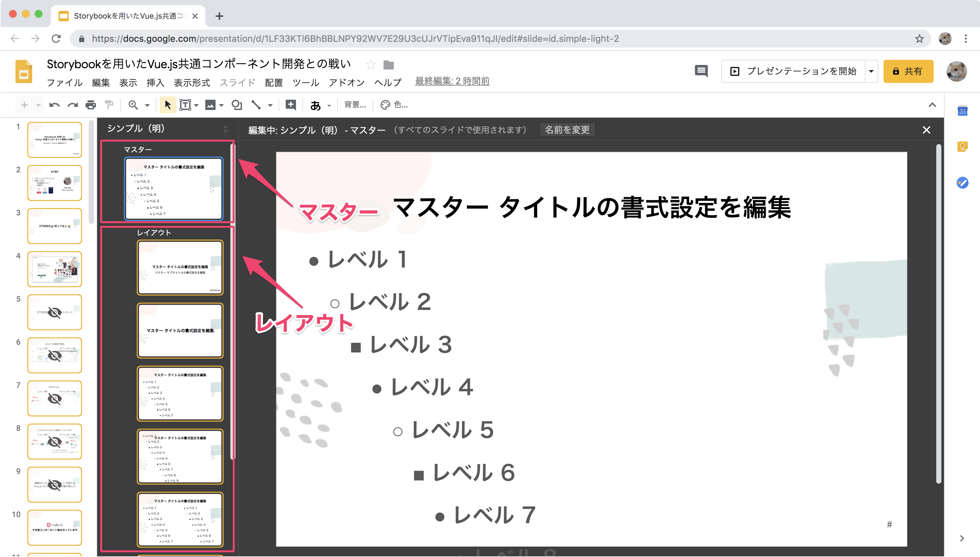Open the 挿入 menu
The width and height of the screenshot is (980, 557).
pyautogui.click(x=155, y=83)
